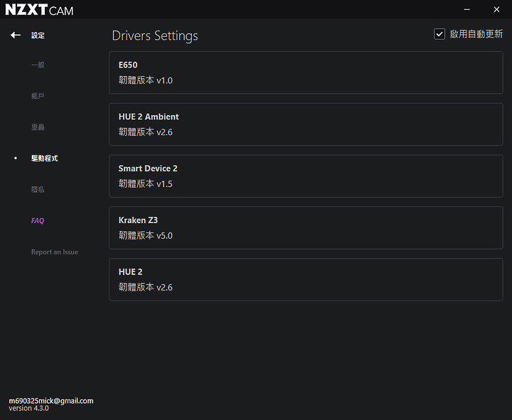This screenshot has width=512, height=420.
Task: Select the Smart Device 2 driver card
Action: (306, 176)
